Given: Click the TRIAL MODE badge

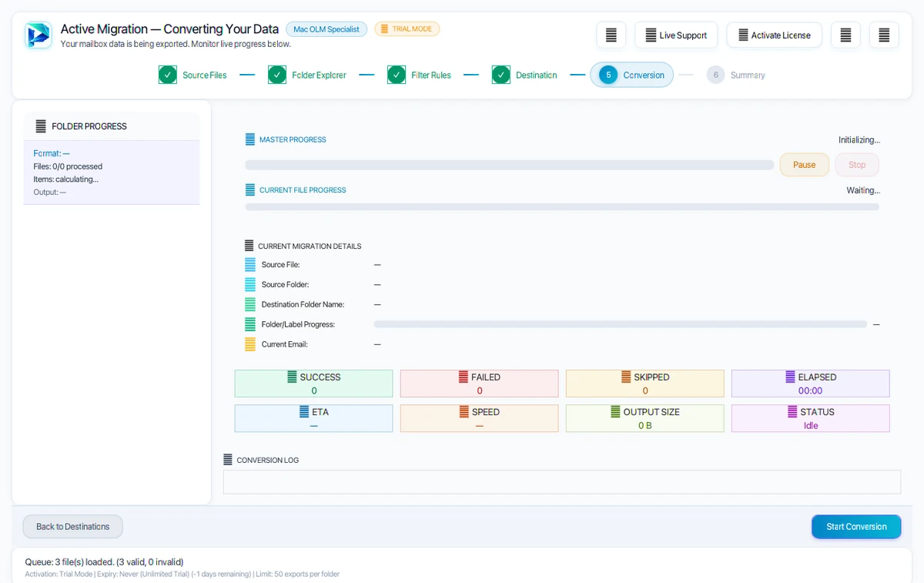Looking at the screenshot, I should (407, 29).
